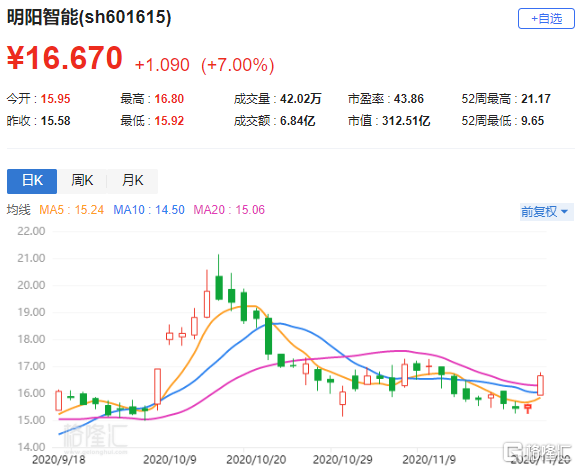This screenshot has width=578, height=469.
Task: Click the 市值 value 312.51亿
Action: click(x=406, y=121)
